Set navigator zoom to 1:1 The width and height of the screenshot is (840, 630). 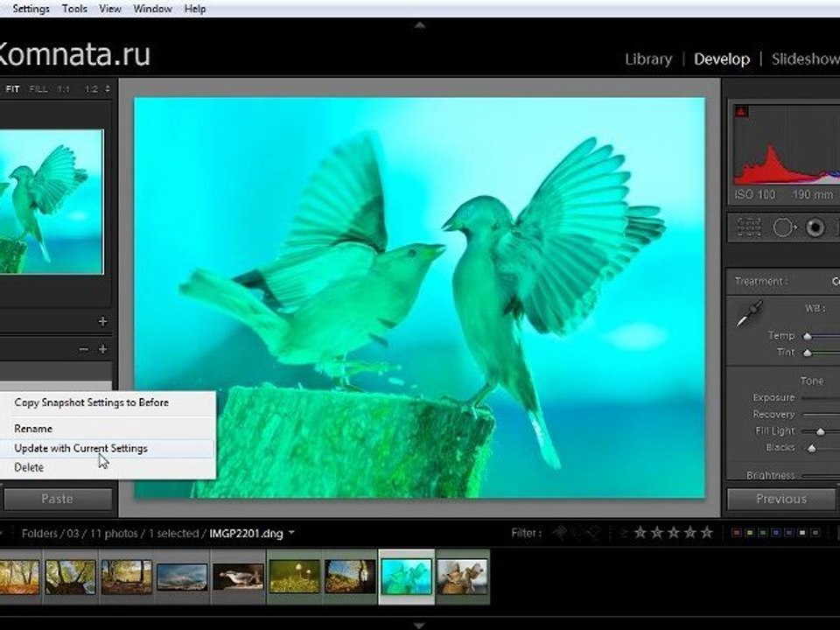[64, 89]
